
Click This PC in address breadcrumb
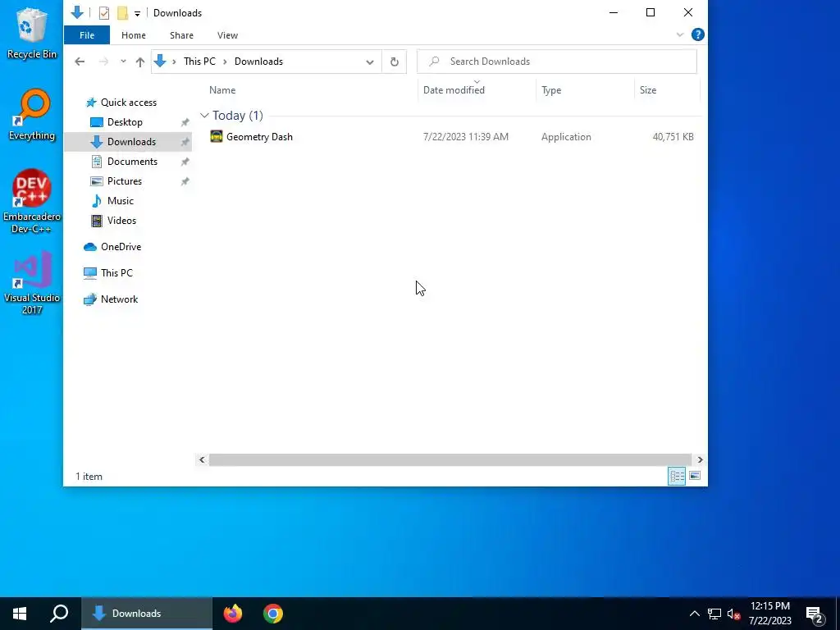point(199,62)
